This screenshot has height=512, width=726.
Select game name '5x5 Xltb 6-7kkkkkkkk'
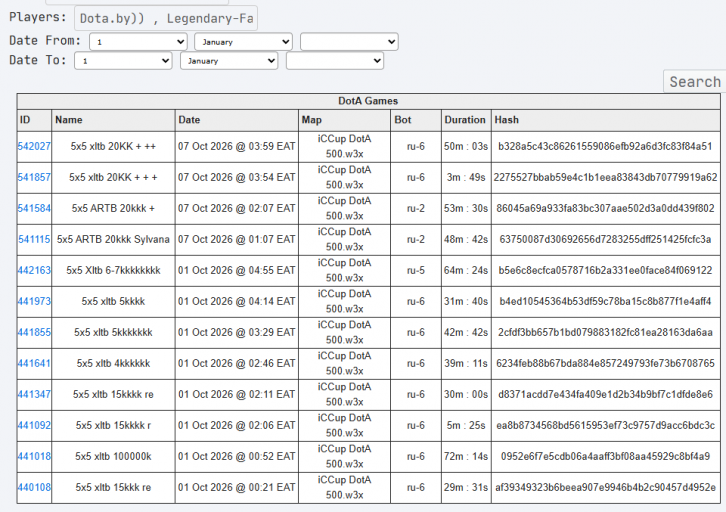coord(113,270)
